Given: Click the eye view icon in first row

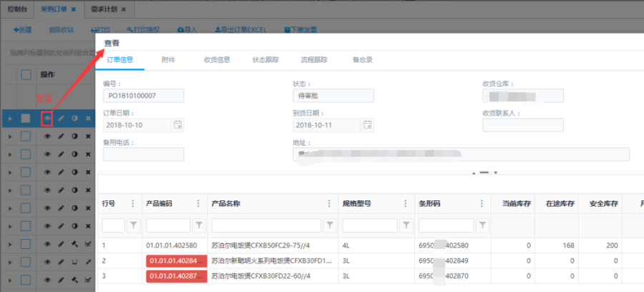Looking at the screenshot, I should [x=47, y=118].
